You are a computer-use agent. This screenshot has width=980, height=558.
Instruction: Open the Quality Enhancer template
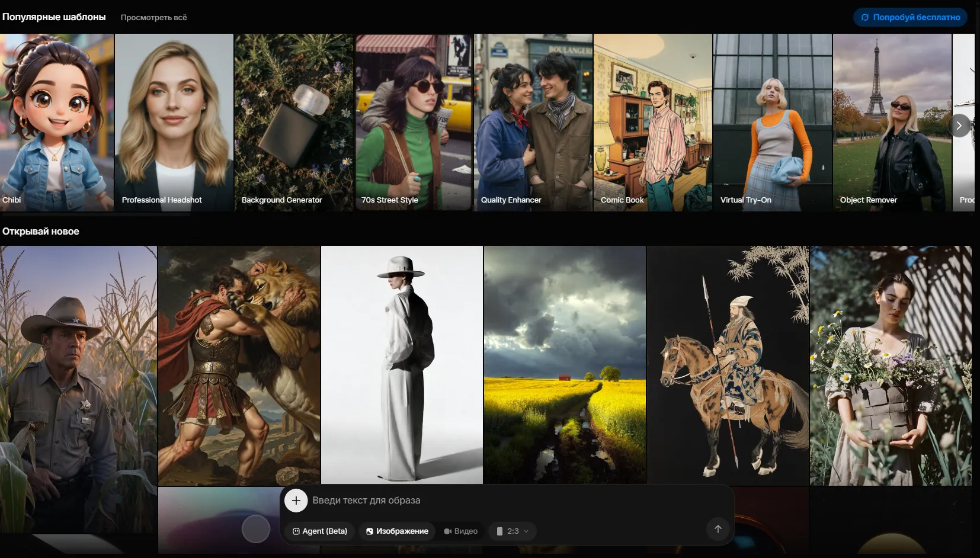coord(533,122)
